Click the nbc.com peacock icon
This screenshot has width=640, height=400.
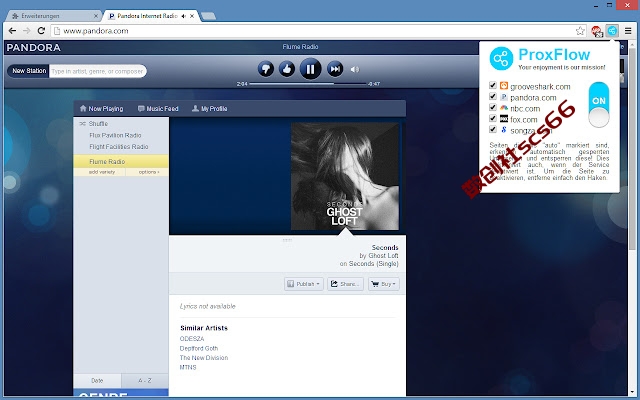[x=504, y=108]
